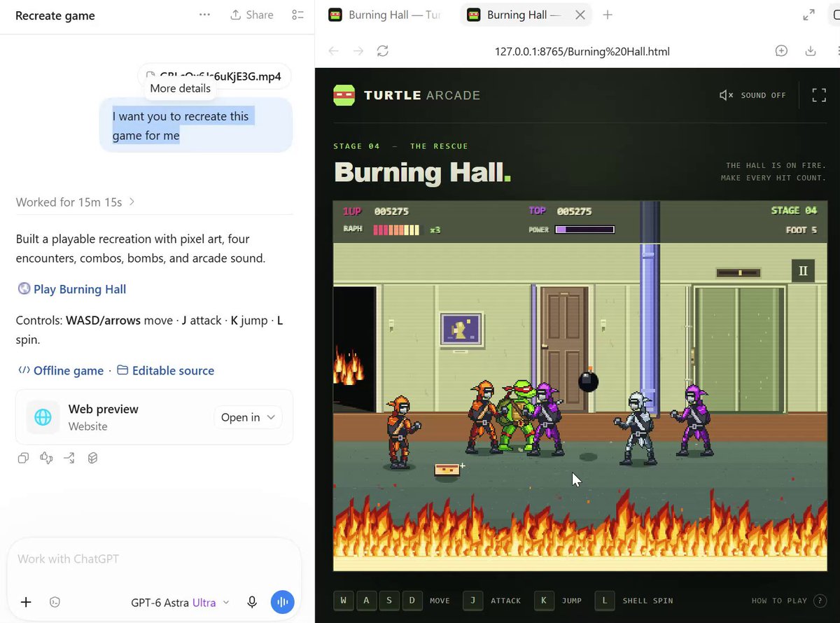
Task: Go forward with the browser forward arrow
Action: click(358, 51)
